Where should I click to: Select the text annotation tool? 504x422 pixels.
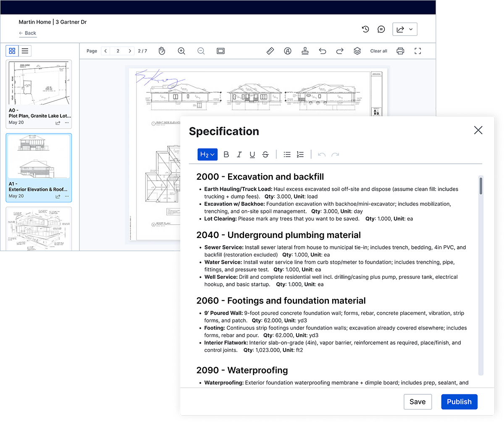tap(288, 51)
